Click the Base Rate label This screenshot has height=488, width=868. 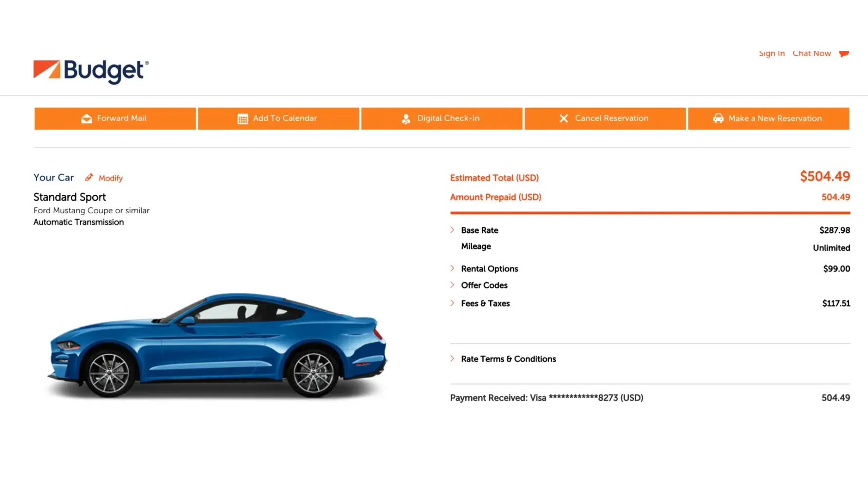(x=480, y=230)
